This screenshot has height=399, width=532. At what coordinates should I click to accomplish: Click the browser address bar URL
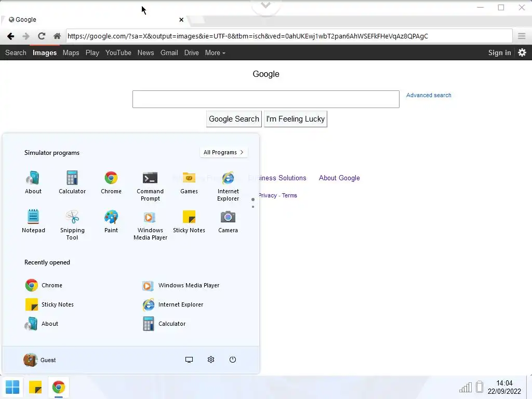click(289, 36)
